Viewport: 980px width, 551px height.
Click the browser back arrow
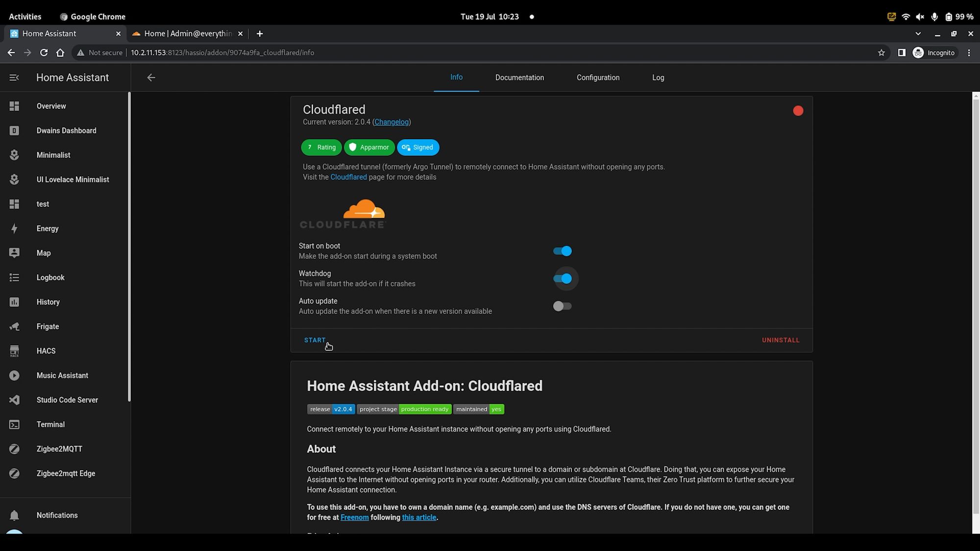pyautogui.click(x=11, y=52)
